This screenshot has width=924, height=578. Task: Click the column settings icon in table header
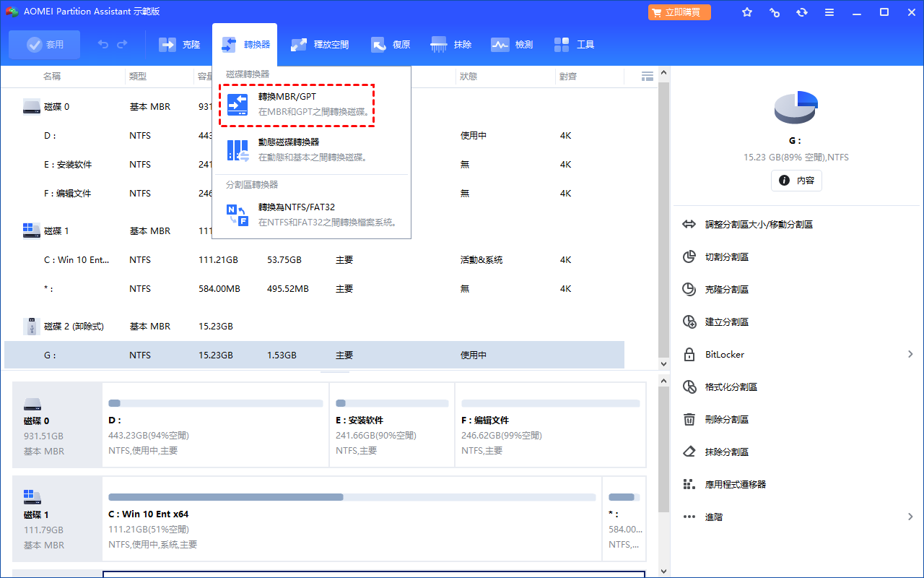coord(648,76)
